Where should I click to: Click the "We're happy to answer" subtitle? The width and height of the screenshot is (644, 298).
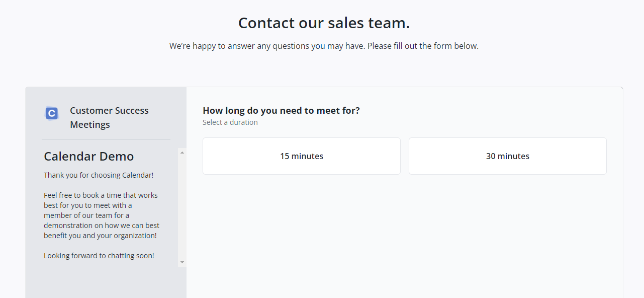click(324, 46)
